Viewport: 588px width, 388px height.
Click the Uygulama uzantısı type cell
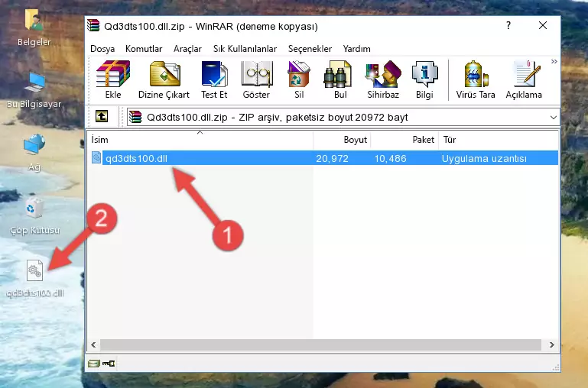point(484,158)
